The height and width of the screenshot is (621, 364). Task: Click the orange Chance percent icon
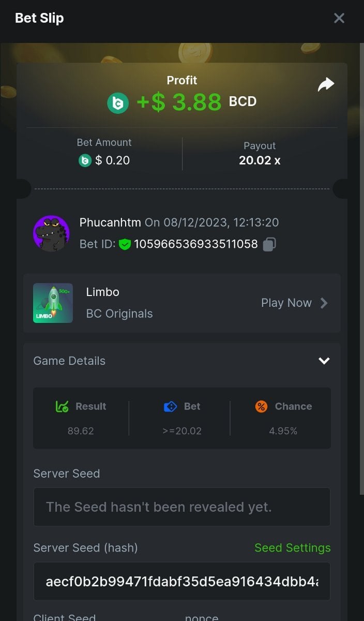[x=262, y=407]
